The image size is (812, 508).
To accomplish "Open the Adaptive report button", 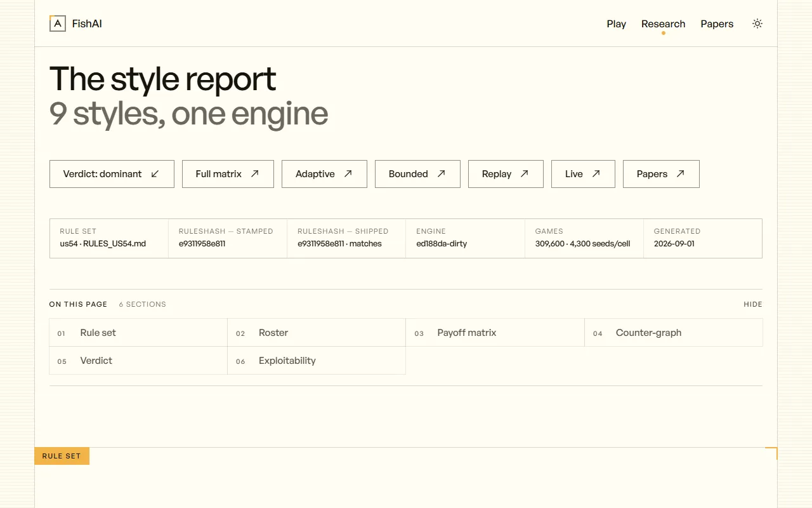I will click(x=324, y=174).
